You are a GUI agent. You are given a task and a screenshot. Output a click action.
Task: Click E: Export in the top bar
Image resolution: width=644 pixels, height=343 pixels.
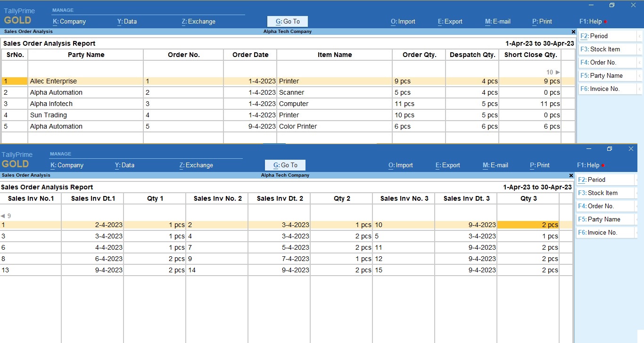tap(449, 21)
